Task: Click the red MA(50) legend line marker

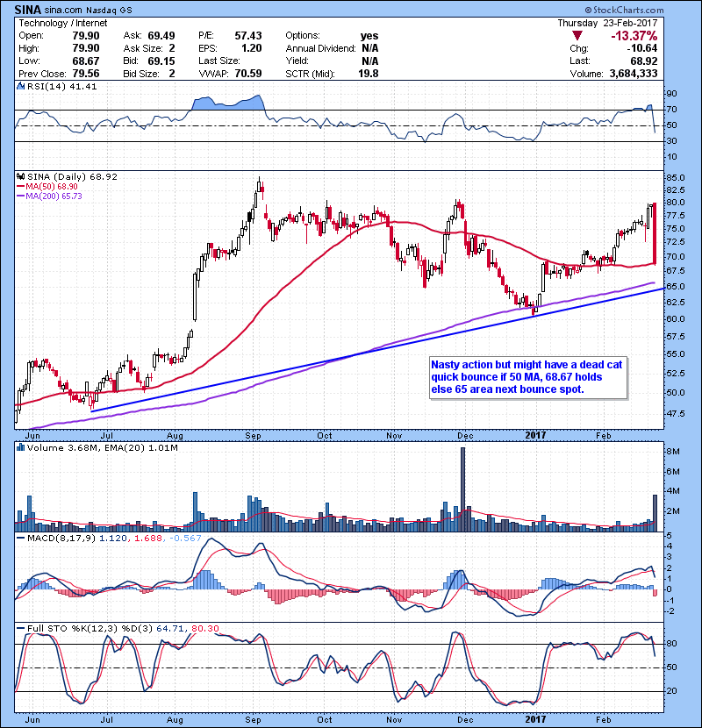Action: coord(20,187)
